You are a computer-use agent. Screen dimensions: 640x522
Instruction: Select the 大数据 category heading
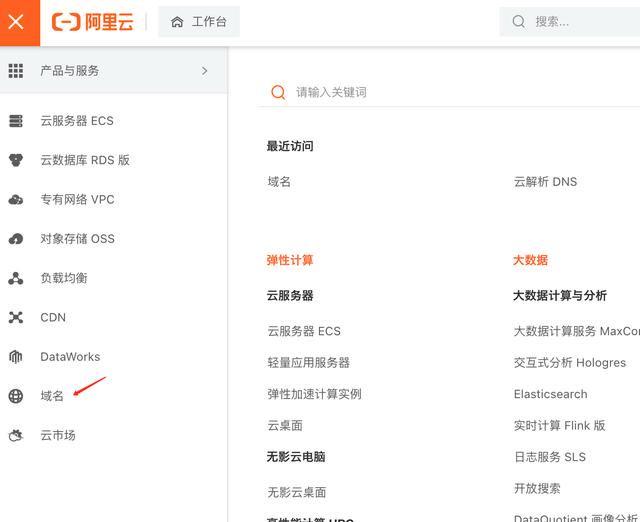(530, 260)
